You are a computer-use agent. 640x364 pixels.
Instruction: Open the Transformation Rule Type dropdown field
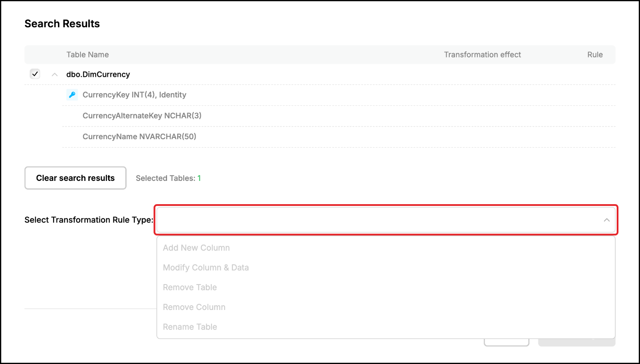(x=386, y=220)
